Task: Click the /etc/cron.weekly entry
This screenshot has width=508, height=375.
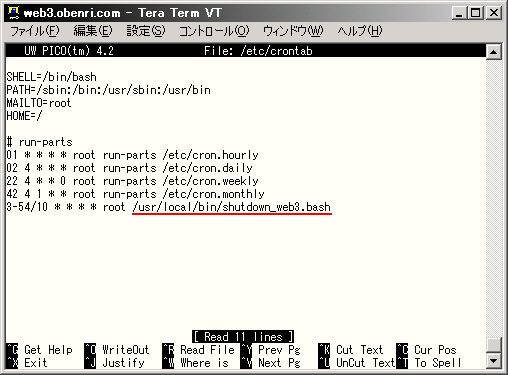Action: pyautogui.click(x=211, y=181)
